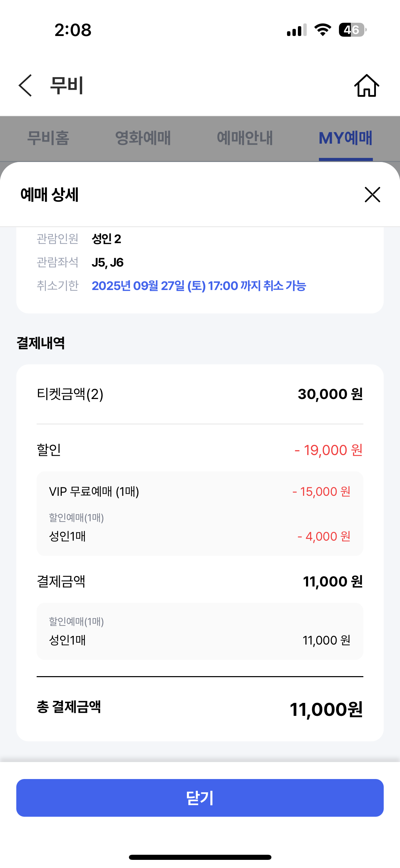Viewport: 400px width, 868px height.
Task: Switch to the 무비홈 tab
Action: 48,138
